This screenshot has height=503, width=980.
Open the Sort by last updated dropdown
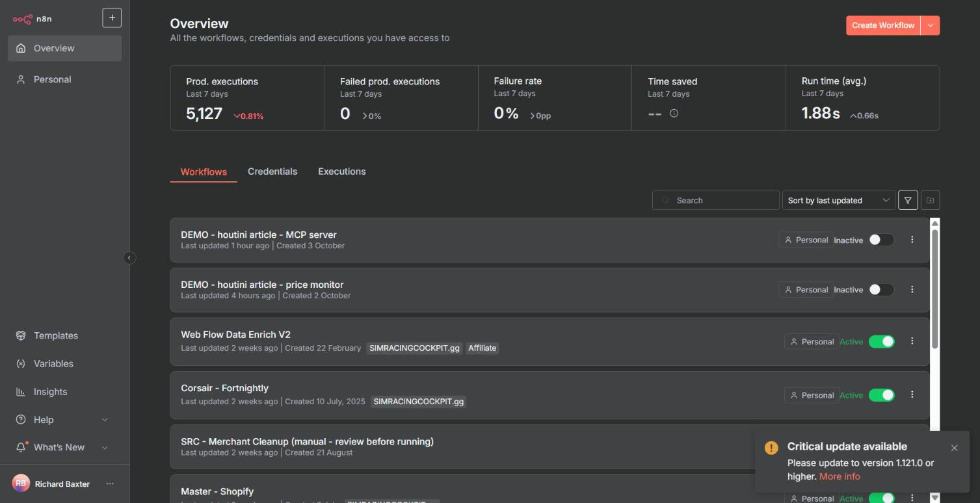(838, 200)
